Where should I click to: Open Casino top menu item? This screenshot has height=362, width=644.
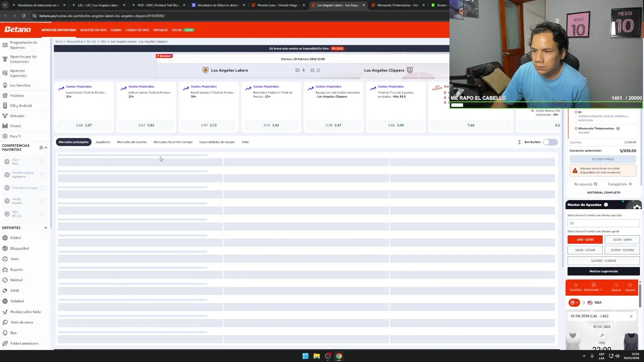pos(116,30)
